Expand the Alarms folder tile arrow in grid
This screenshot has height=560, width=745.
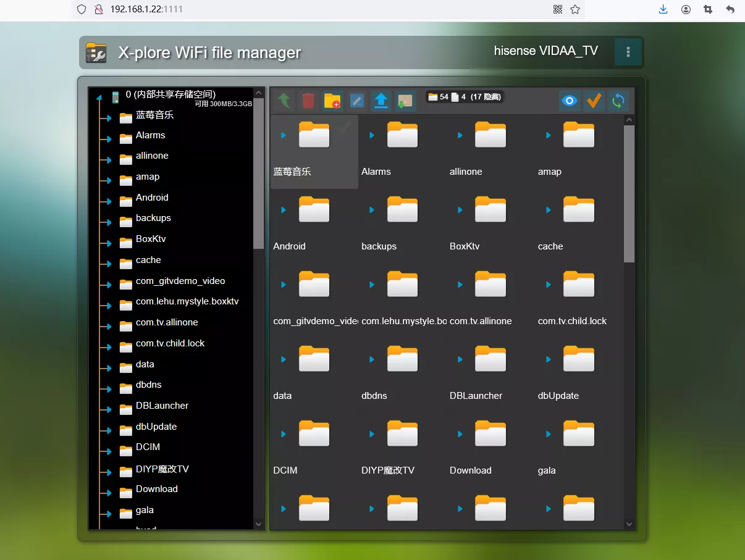372,135
